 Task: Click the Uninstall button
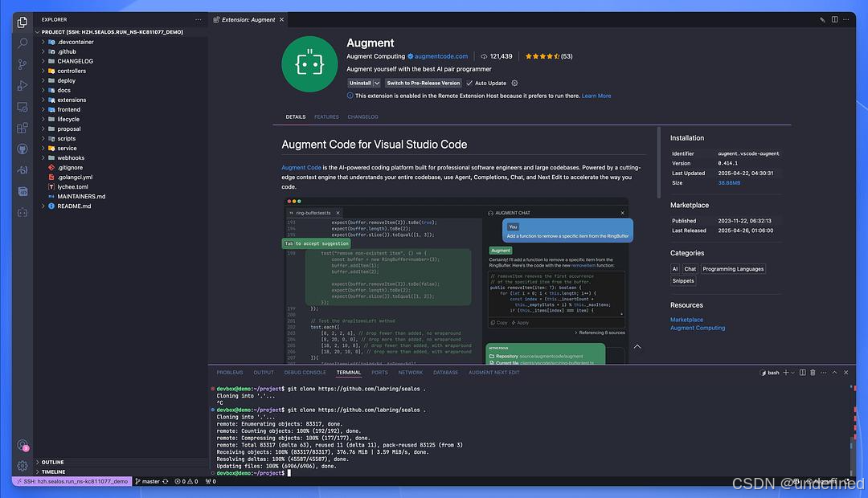pyautogui.click(x=360, y=83)
